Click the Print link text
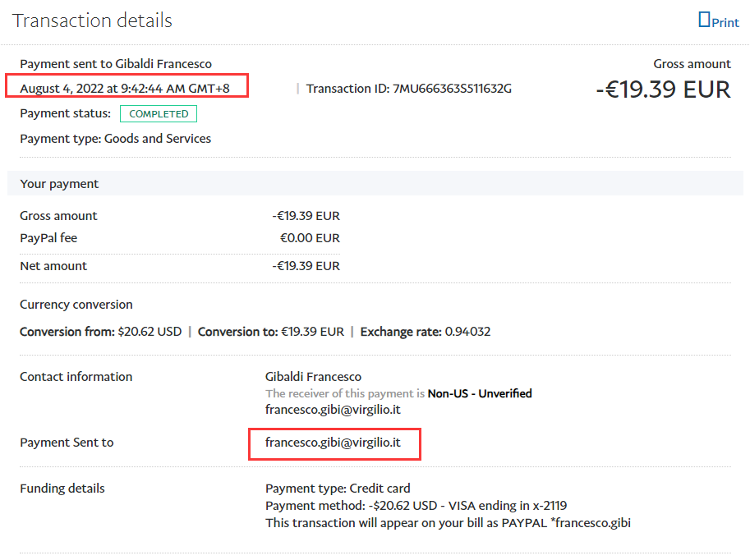 725,22
